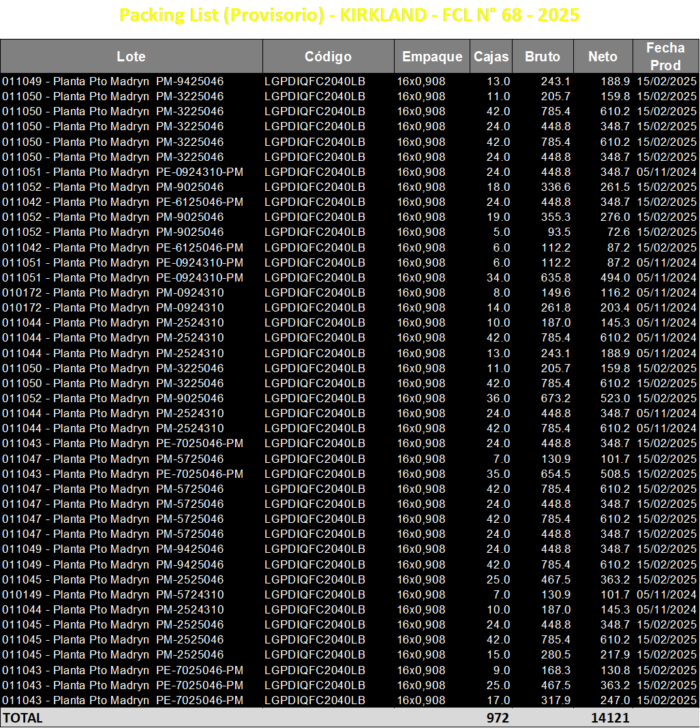Click the Bruto column header
Screen dimensions: 700x728
pyautogui.click(x=543, y=57)
